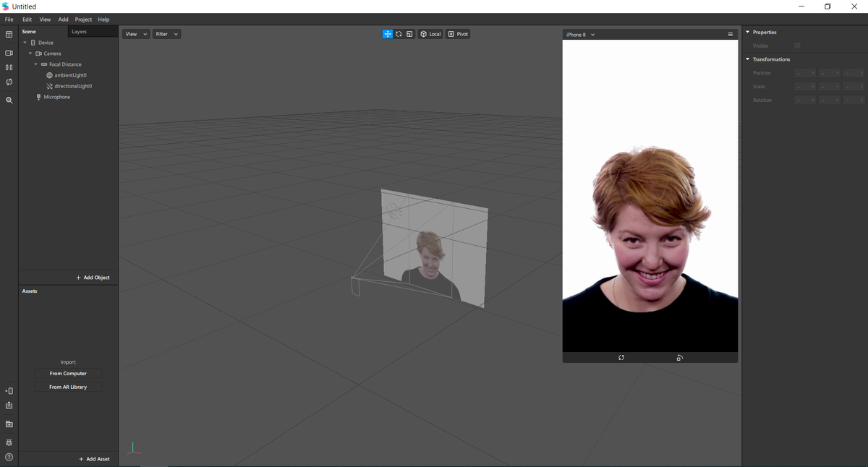Viewport: 868px width, 467px height.
Task: Toggle the Visible checkbox in Properties
Action: point(796,45)
